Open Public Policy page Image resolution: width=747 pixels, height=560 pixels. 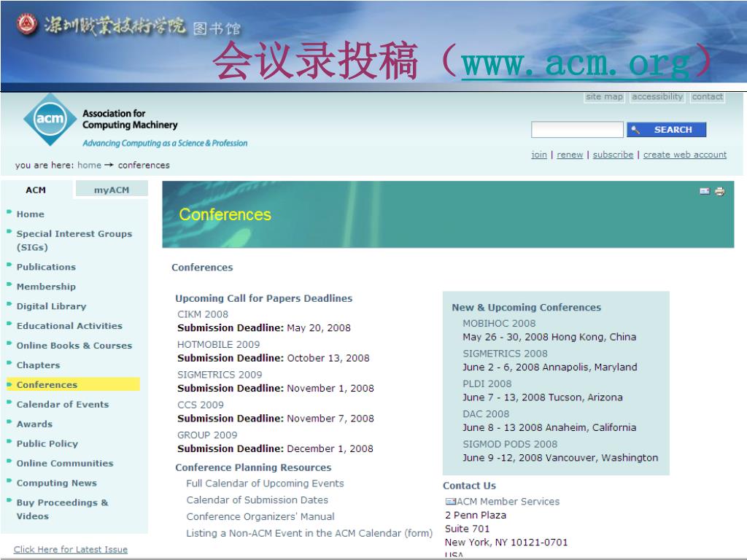tap(47, 444)
